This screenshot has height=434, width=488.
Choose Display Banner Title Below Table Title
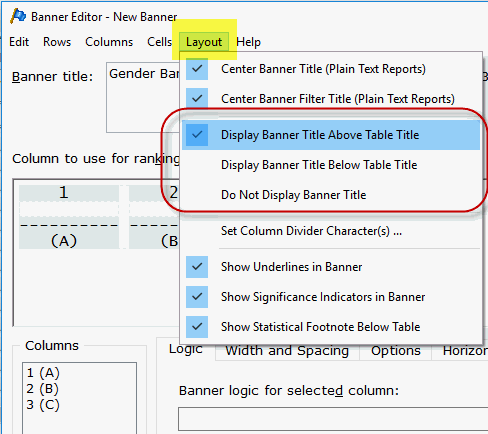pyautogui.click(x=331, y=165)
